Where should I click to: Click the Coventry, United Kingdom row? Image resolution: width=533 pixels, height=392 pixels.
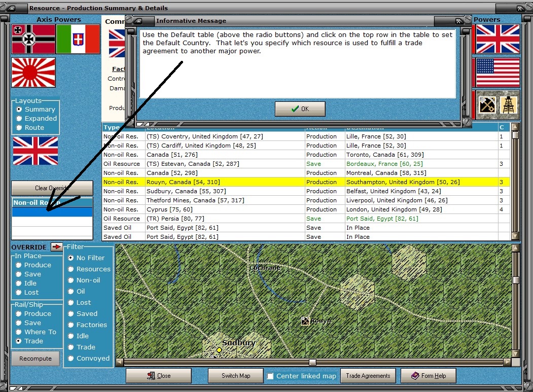coord(306,136)
